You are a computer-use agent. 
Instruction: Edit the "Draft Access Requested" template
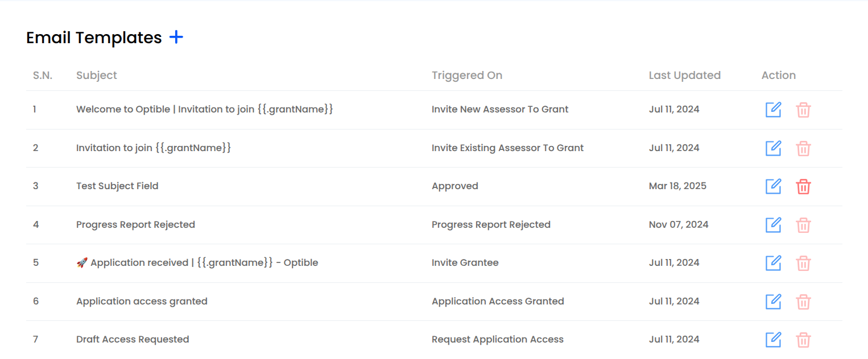[773, 339]
